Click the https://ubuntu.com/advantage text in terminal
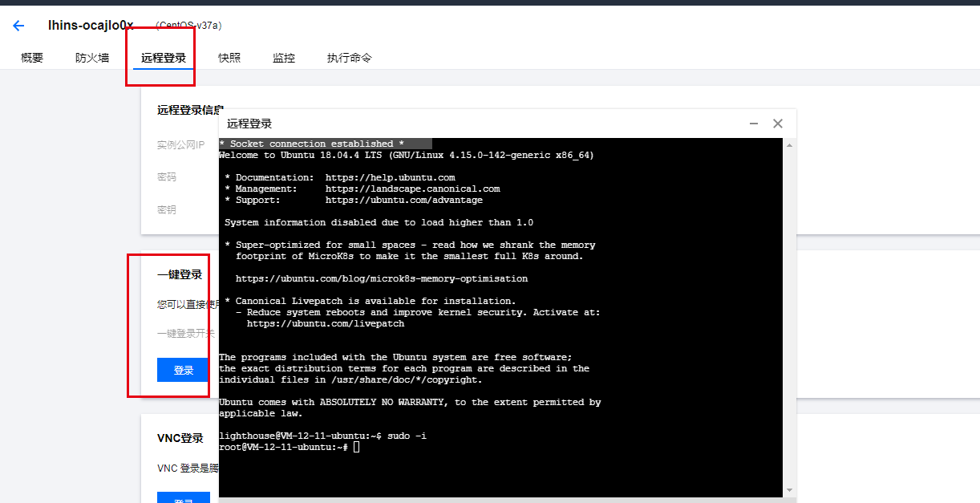Screen dimensions: 980x503 (404, 200)
